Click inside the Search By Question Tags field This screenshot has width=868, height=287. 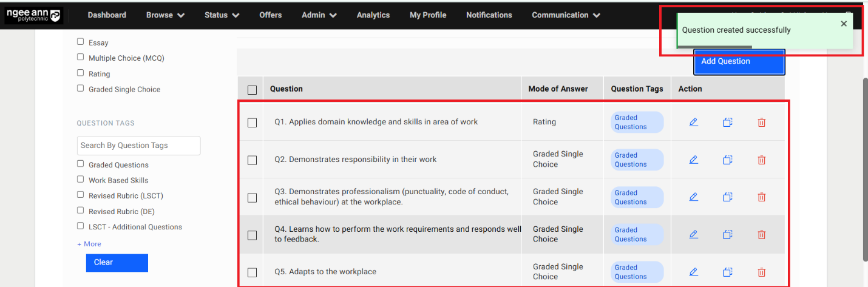click(x=138, y=146)
